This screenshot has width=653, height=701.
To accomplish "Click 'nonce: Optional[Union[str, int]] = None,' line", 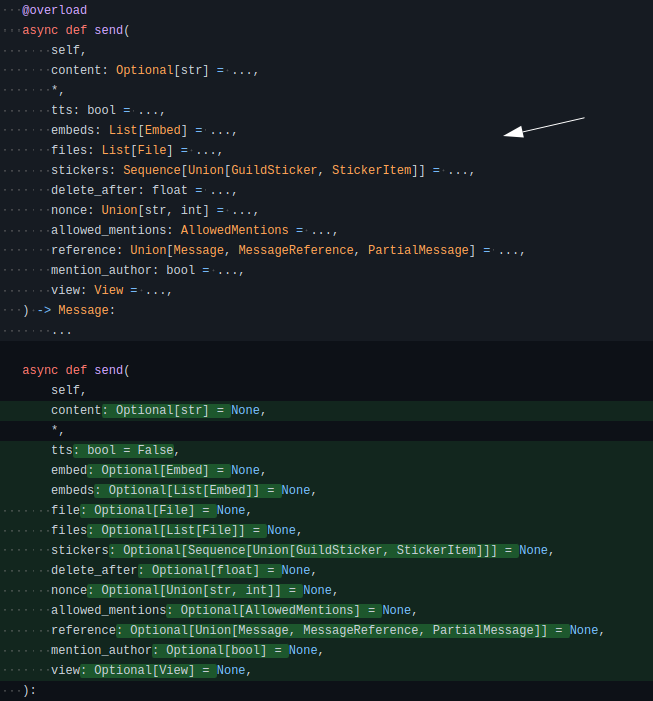I will coord(194,590).
